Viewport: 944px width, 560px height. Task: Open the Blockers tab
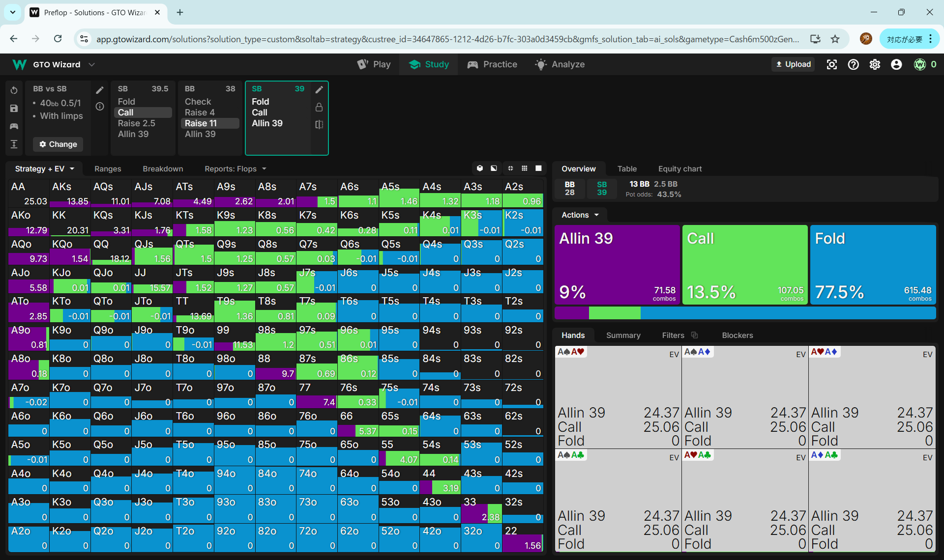click(x=737, y=335)
